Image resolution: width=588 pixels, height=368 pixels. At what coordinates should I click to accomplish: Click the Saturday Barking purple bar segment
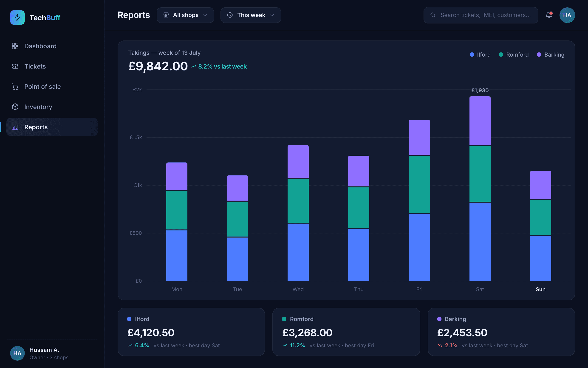coord(480,121)
